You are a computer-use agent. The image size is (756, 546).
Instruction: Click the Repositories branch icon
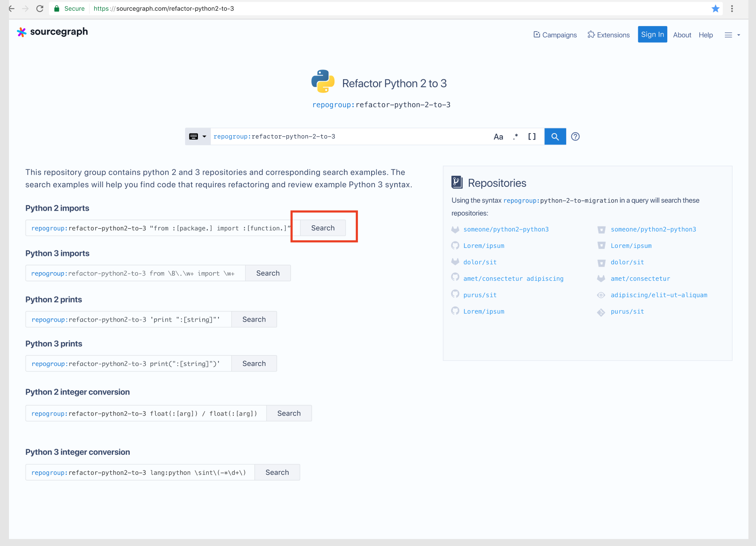coord(457,183)
